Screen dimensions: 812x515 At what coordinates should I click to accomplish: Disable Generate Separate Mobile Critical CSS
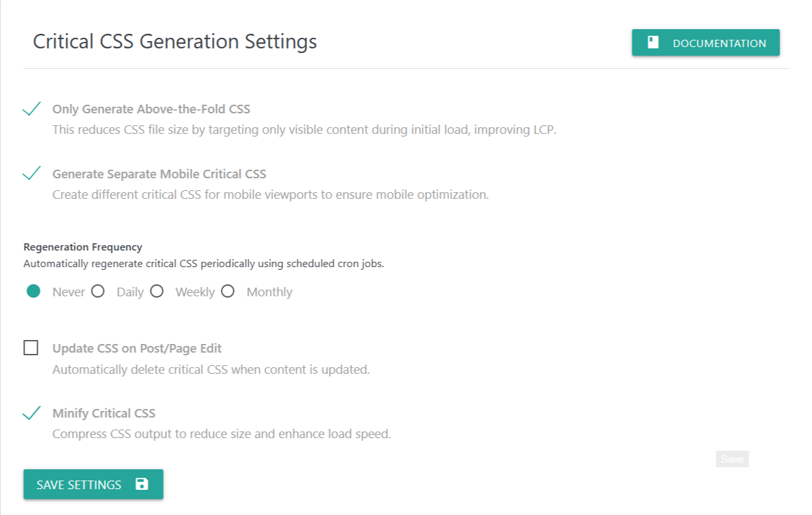[x=31, y=174]
